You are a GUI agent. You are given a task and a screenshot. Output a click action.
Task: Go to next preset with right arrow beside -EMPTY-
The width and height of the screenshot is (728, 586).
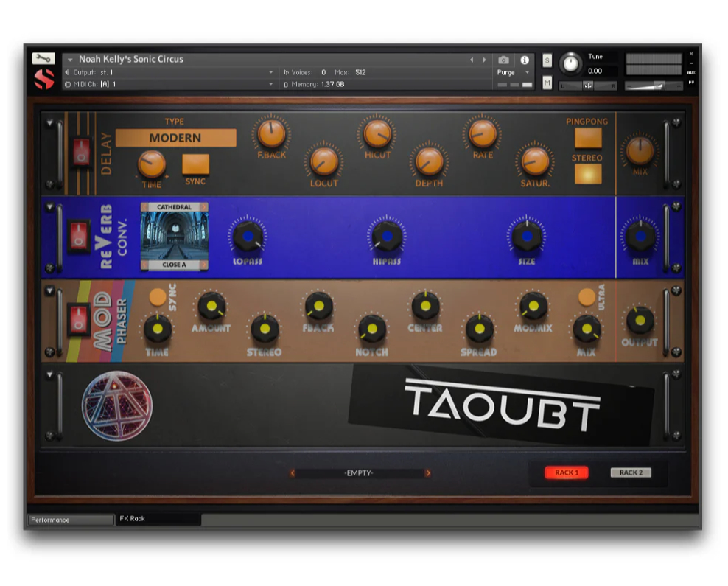(428, 473)
